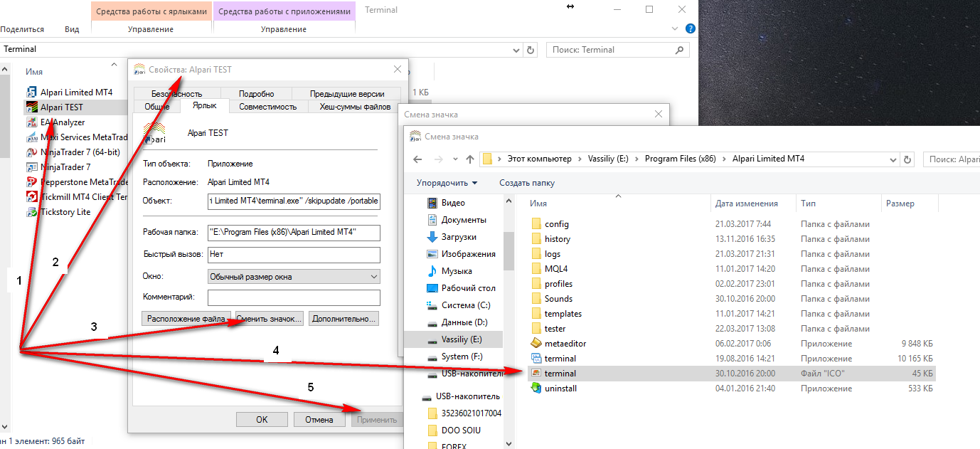This screenshot has width=980, height=449.
Task: Switch to the Предыдущие версии tab
Action: pyautogui.click(x=347, y=94)
